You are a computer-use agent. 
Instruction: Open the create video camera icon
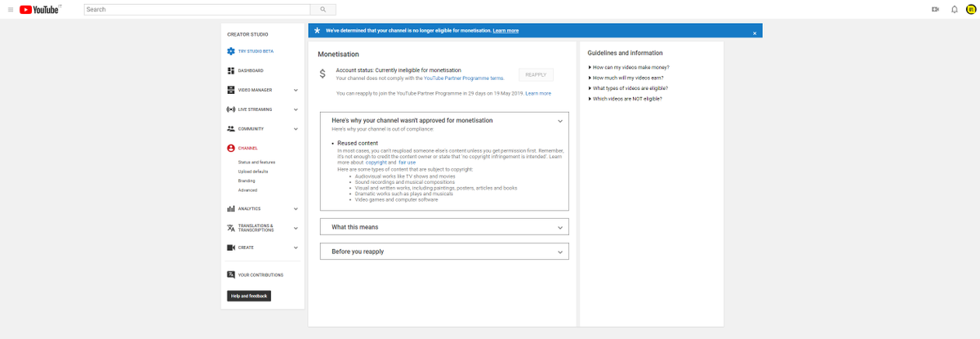(935, 10)
